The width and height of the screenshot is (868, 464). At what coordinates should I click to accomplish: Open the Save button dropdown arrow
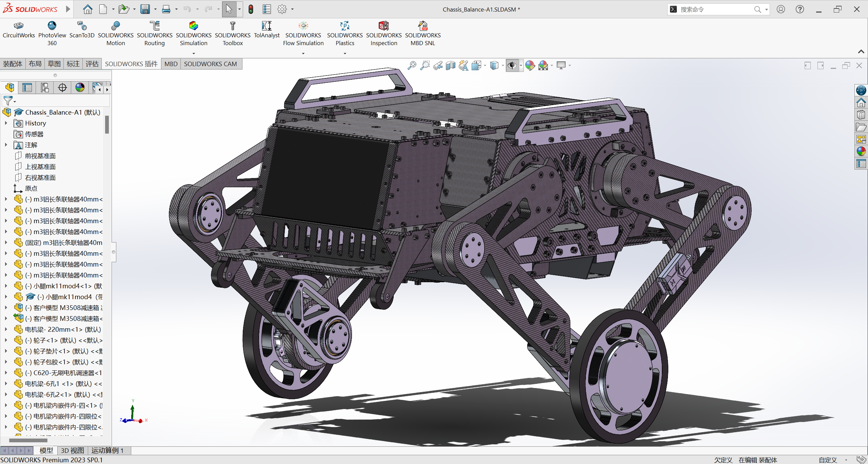pos(155,9)
